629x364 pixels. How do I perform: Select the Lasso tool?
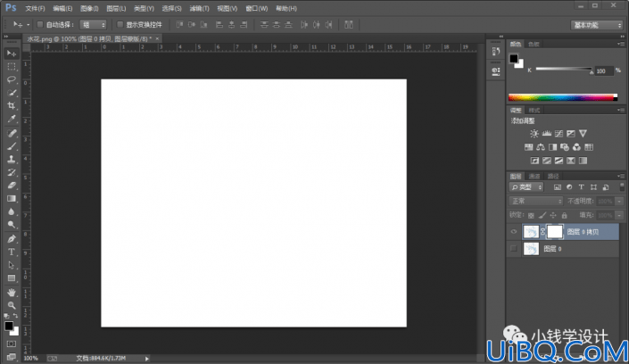[x=12, y=79]
